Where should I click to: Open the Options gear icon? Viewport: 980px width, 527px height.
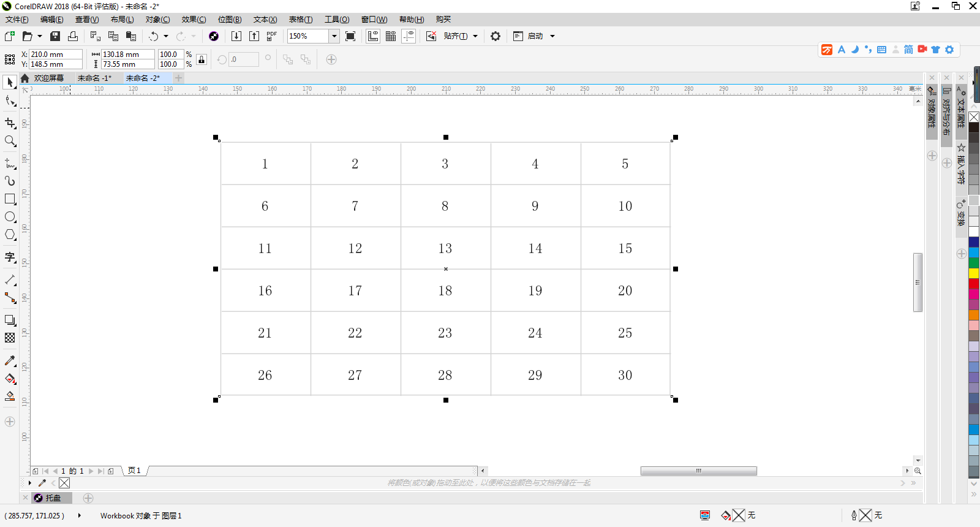496,36
